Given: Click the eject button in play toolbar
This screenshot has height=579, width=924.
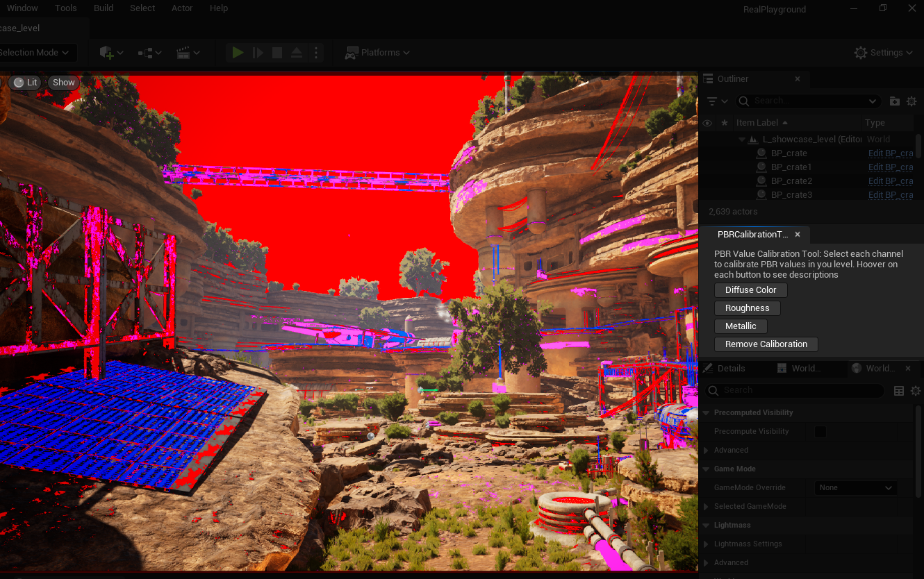Looking at the screenshot, I should 297,53.
